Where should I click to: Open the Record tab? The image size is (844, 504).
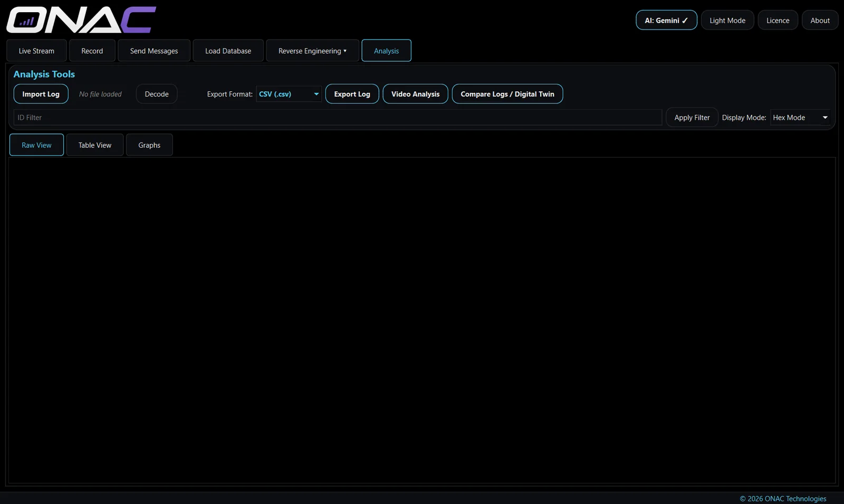(92, 51)
